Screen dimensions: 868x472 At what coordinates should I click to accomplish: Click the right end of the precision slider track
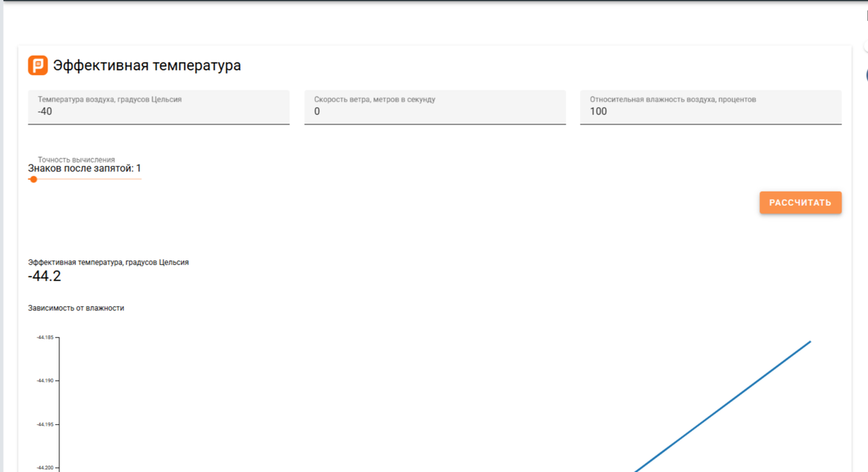tap(140, 179)
